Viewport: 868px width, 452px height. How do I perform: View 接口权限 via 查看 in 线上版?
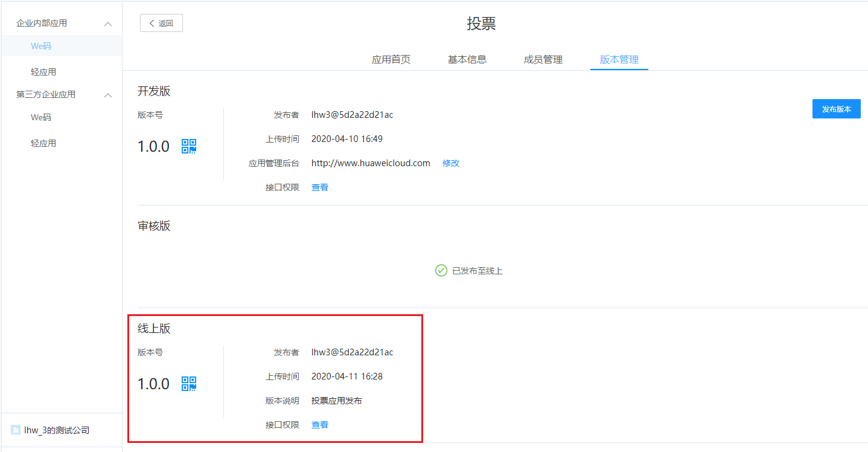tap(320, 425)
